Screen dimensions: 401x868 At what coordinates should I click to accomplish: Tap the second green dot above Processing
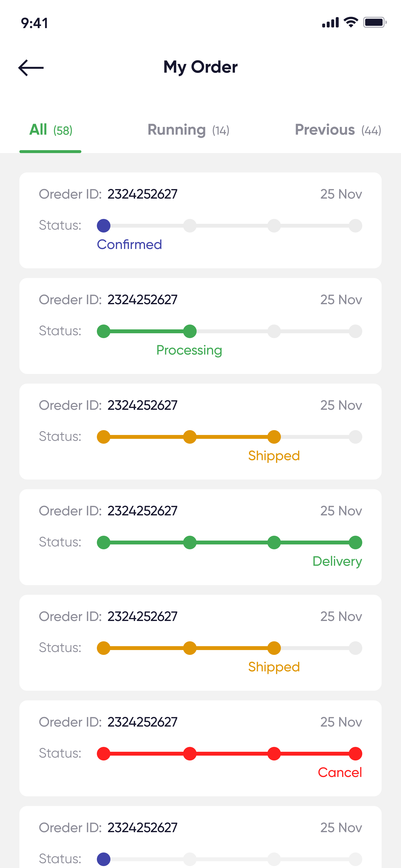tap(190, 331)
